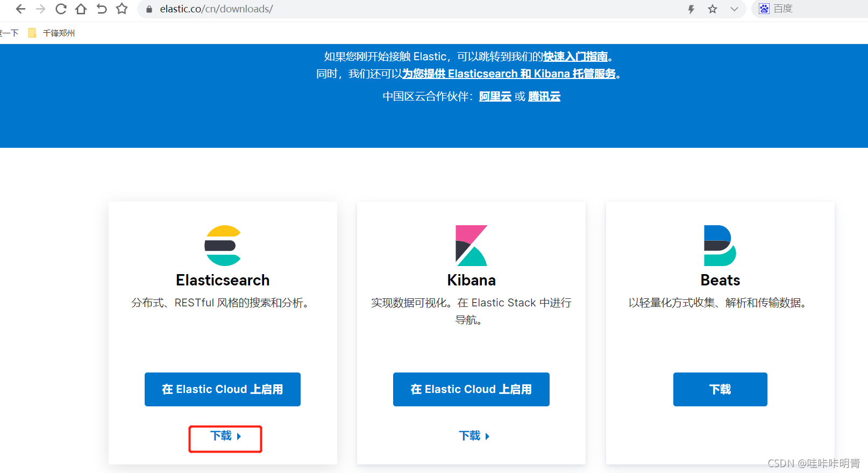Image resolution: width=868 pixels, height=473 pixels.
Task: Expand the address bar dropdown chevron
Action: coord(734,9)
